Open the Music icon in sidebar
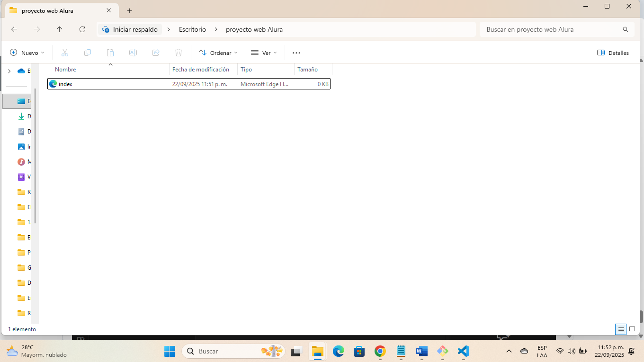This screenshot has width=644, height=362. tap(21, 162)
